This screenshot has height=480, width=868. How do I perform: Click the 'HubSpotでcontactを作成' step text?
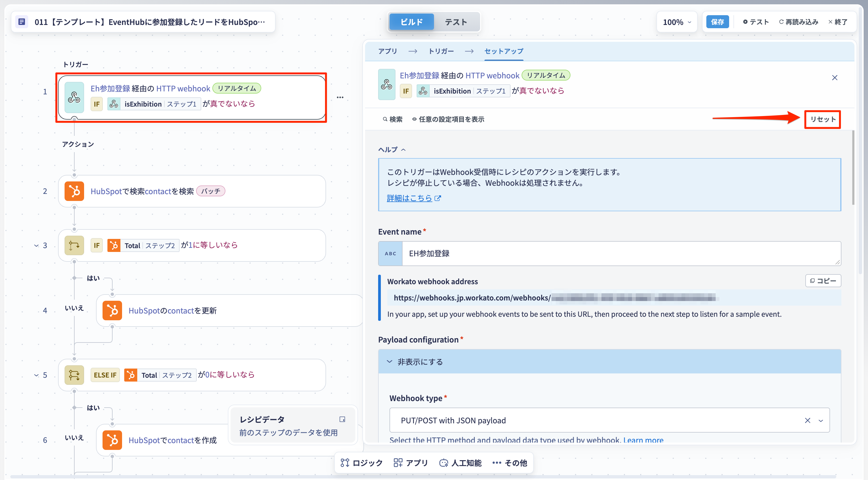173,440
